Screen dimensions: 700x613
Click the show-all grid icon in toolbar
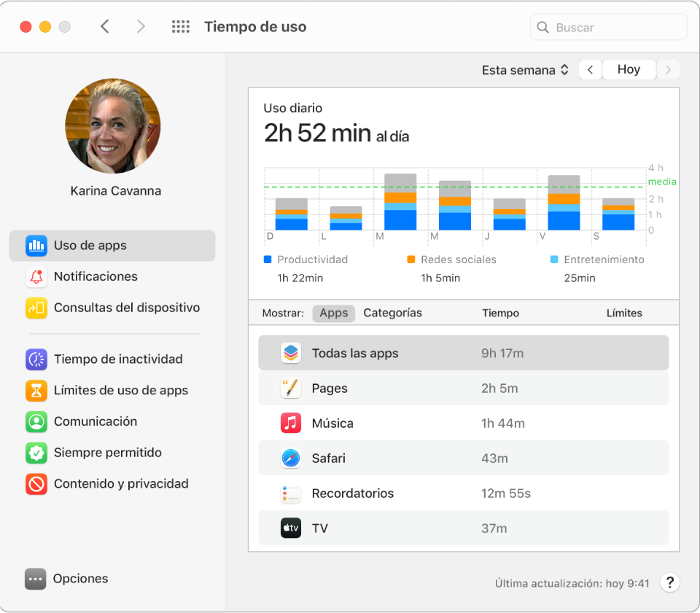coord(180,27)
